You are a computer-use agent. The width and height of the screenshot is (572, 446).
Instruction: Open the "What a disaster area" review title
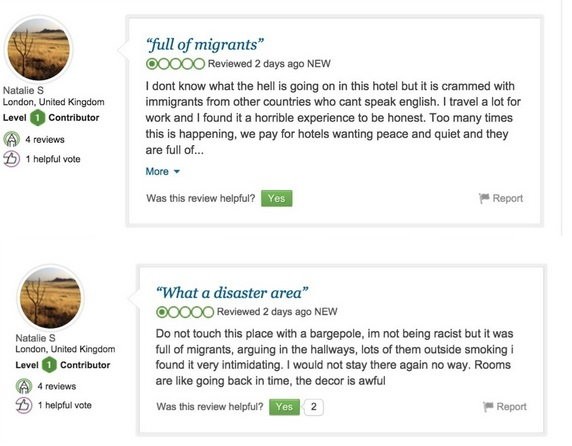232,292
